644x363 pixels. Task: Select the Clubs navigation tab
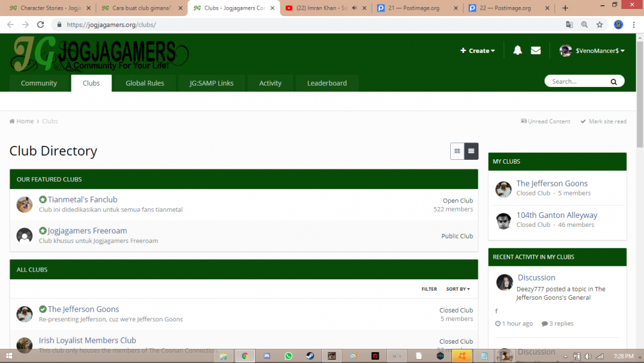91,83
